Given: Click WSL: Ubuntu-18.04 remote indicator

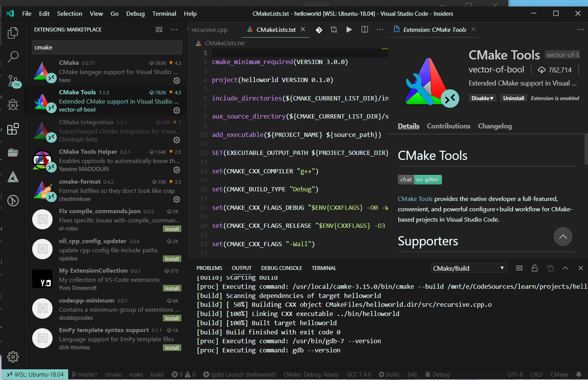Looking at the screenshot, I should pyautogui.click(x=35, y=375).
